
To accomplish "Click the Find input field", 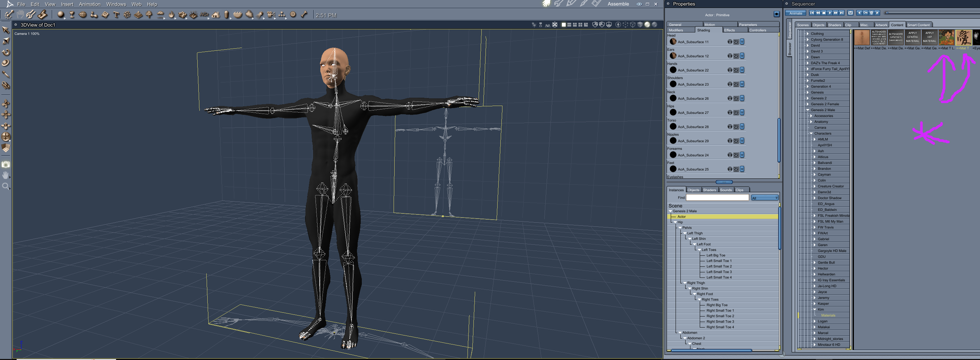I will click(x=717, y=198).
